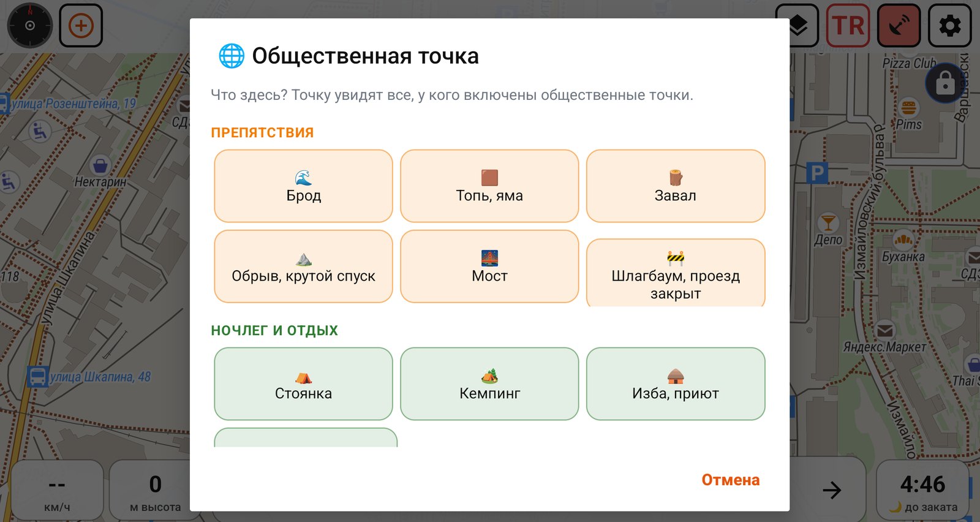Screen dimensions: 980x522
Task: Tap the высота altitude widget
Action: (x=155, y=491)
